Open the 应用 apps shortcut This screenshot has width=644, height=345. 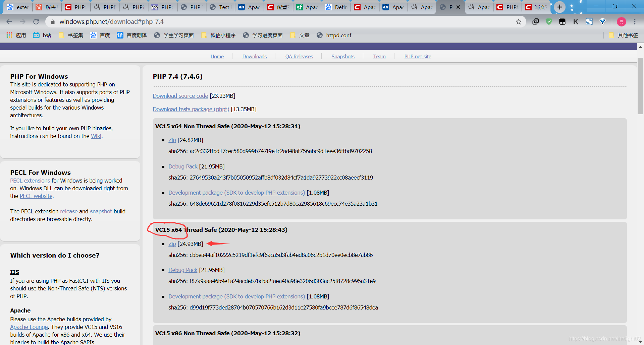tap(16, 35)
